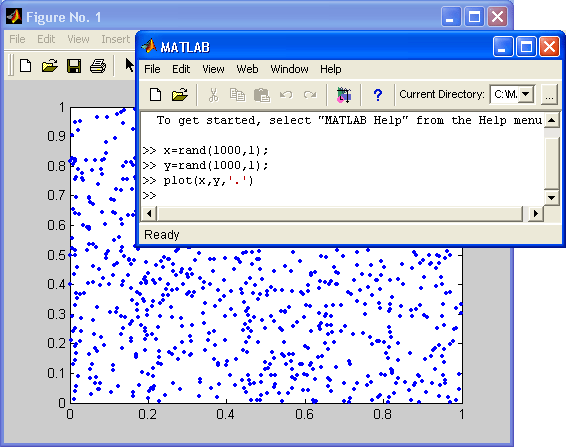Click Open file icon in MATLAB toolbar
566x447 pixels.
180,95
